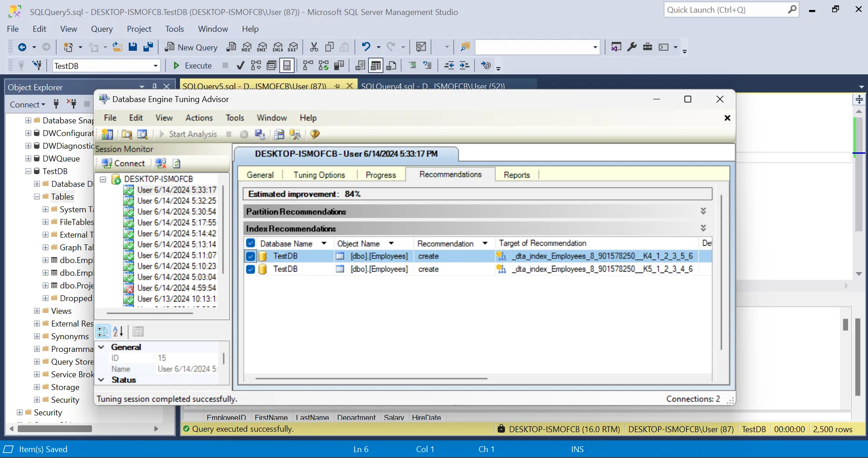Click the Save icon in SSMS toolbar

pyautogui.click(x=132, y=47)
